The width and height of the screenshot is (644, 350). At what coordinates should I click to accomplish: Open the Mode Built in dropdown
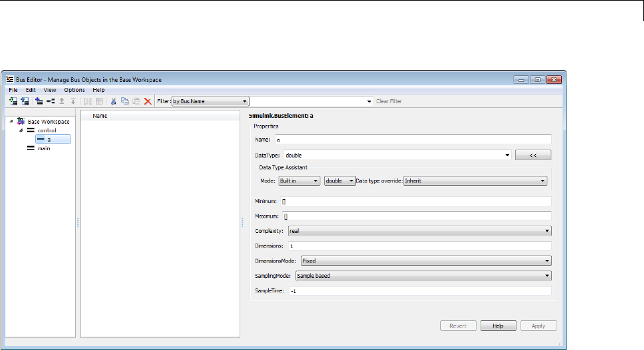pyautogui.click(x=299, y=181)
